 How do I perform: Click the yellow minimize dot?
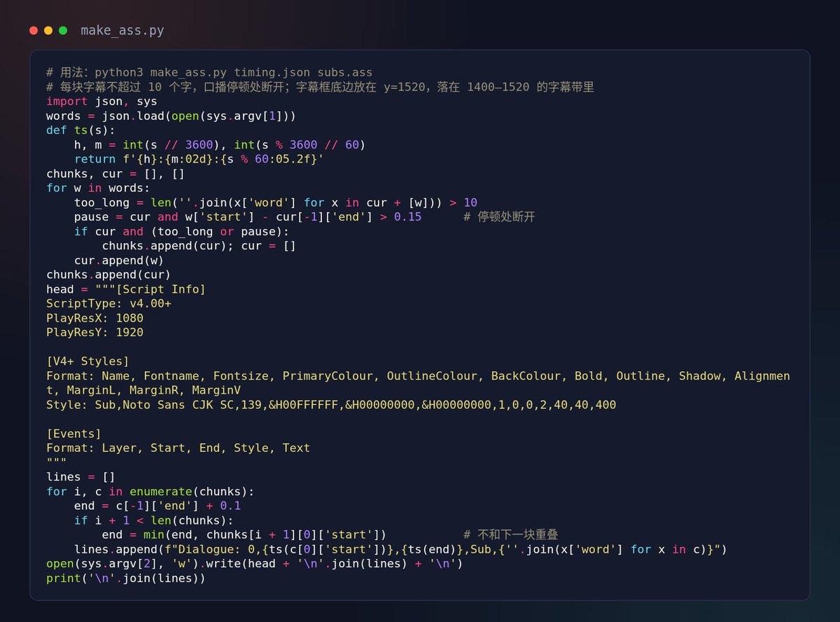48,31
